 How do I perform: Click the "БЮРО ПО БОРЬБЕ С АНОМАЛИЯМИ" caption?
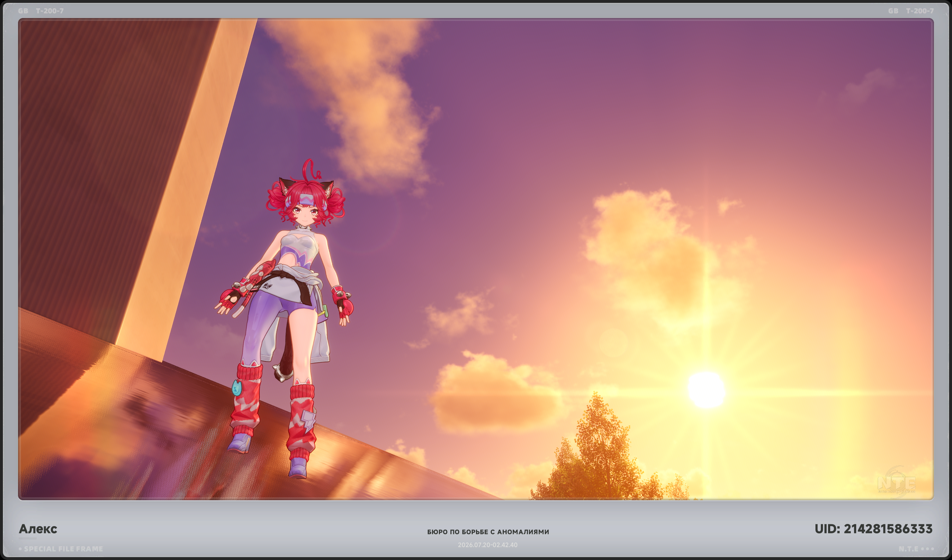(488, 532)
